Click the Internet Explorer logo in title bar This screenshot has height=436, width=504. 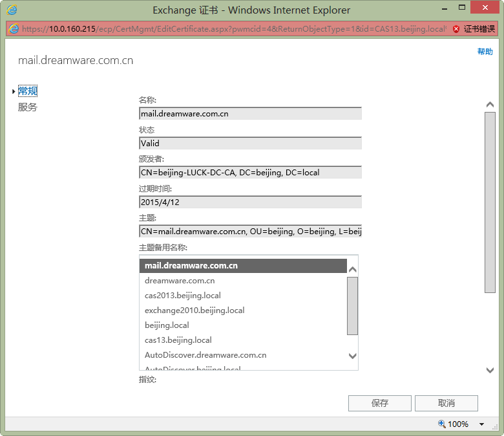coord(12,10)
